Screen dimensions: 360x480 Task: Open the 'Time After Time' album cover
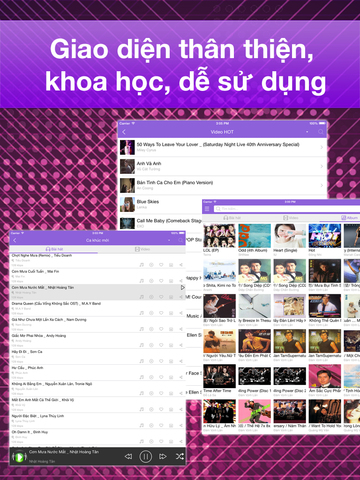tap(219, 376)
